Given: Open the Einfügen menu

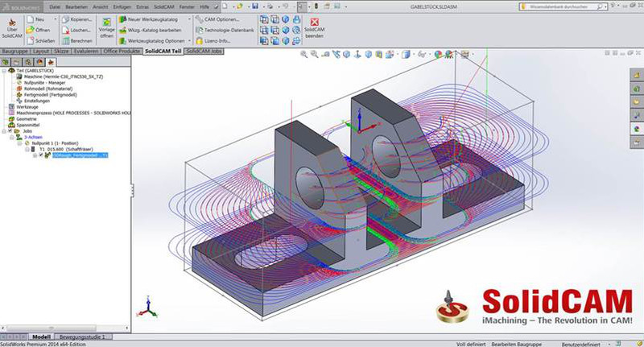Looking at the screenshot, I should (122, 7).
